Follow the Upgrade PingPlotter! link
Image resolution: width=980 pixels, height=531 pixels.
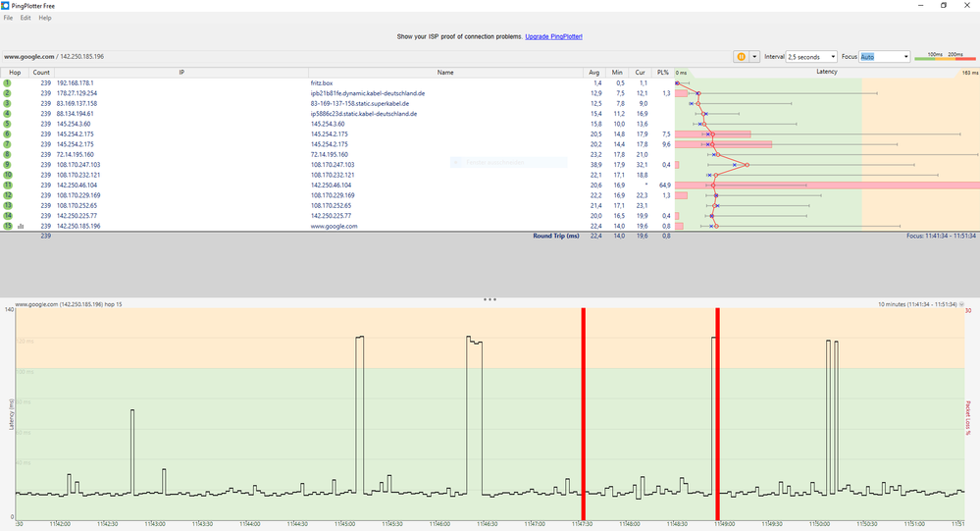coord(553,37)
